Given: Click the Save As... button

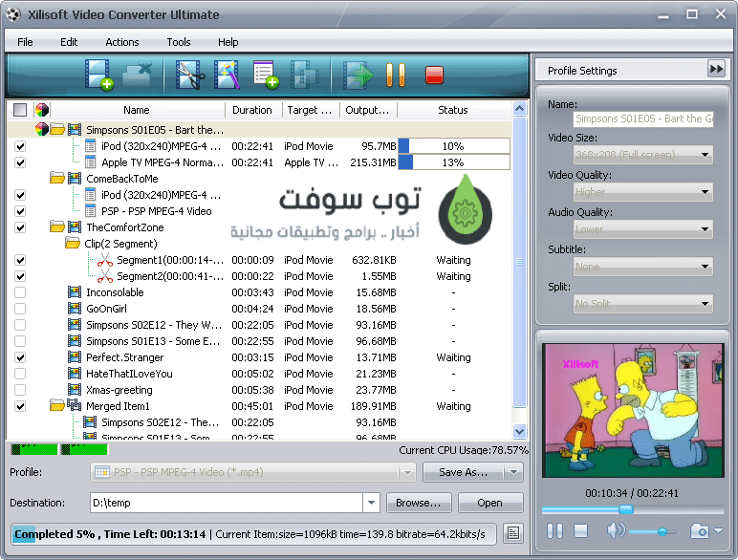Looking at the screenshot, I should (464, 472).
